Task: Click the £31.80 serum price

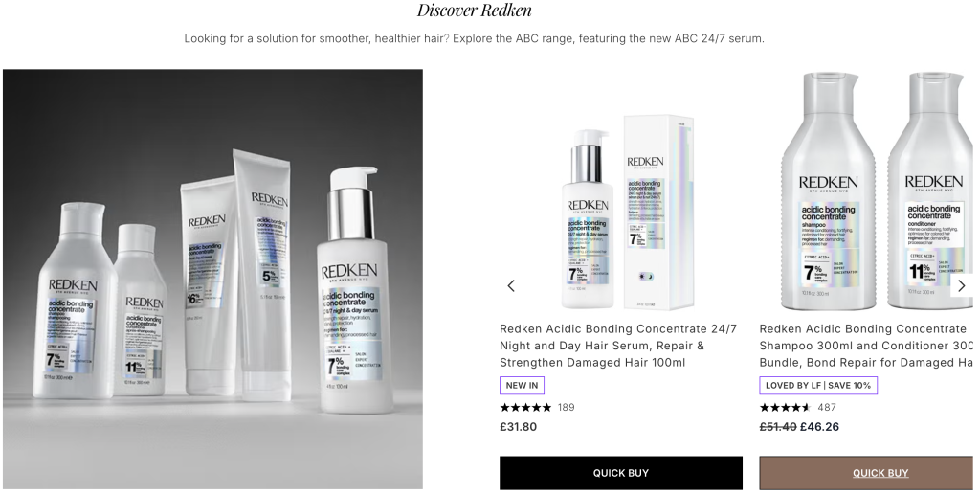Action: coord(518,426)
